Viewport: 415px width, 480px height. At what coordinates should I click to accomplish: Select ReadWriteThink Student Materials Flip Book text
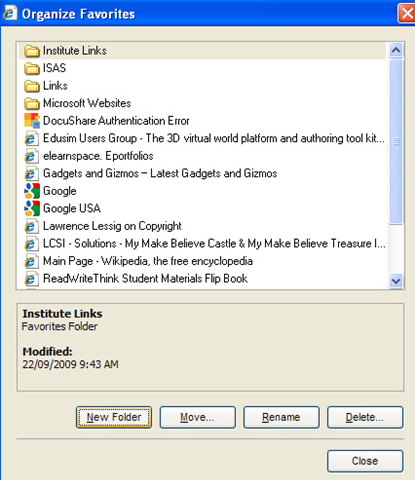pos(145,279)
